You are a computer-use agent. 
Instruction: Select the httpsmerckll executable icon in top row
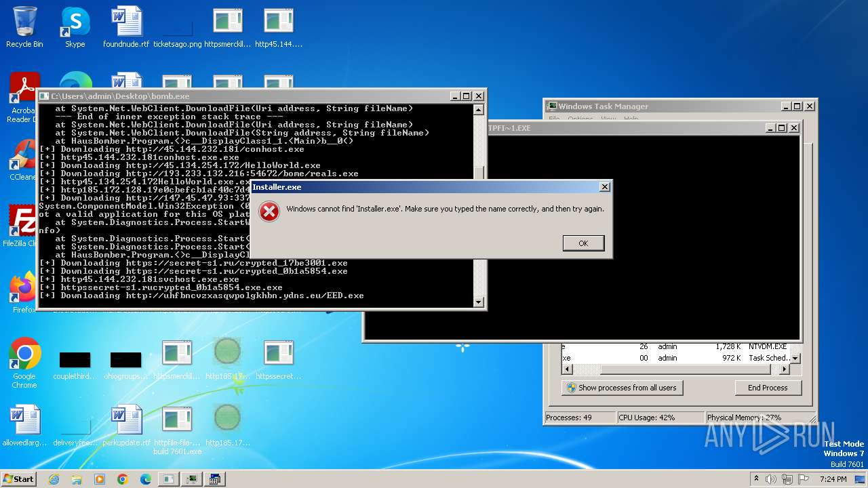(228, 27)
